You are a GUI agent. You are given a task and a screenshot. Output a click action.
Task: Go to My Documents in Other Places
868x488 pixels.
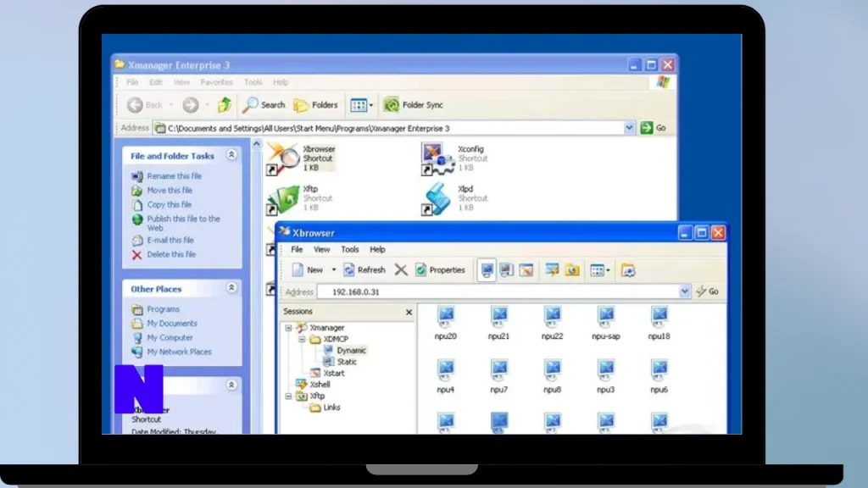171,324
